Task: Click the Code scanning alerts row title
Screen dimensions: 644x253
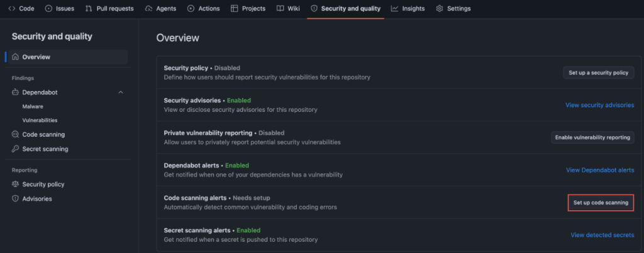Action: click(195, 198)
